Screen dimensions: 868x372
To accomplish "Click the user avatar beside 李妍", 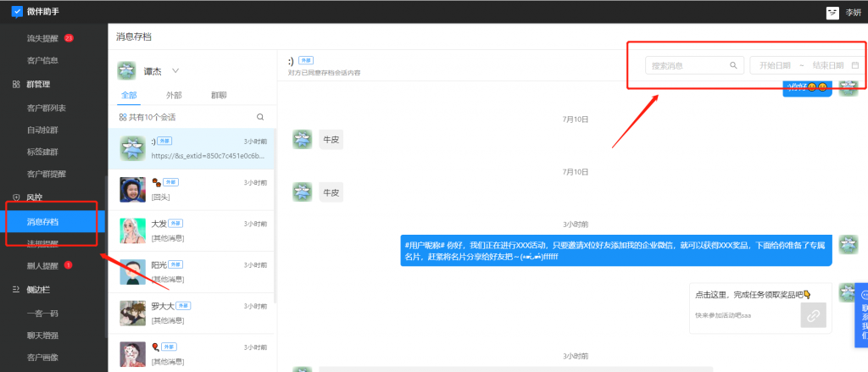I will (832, 12).
